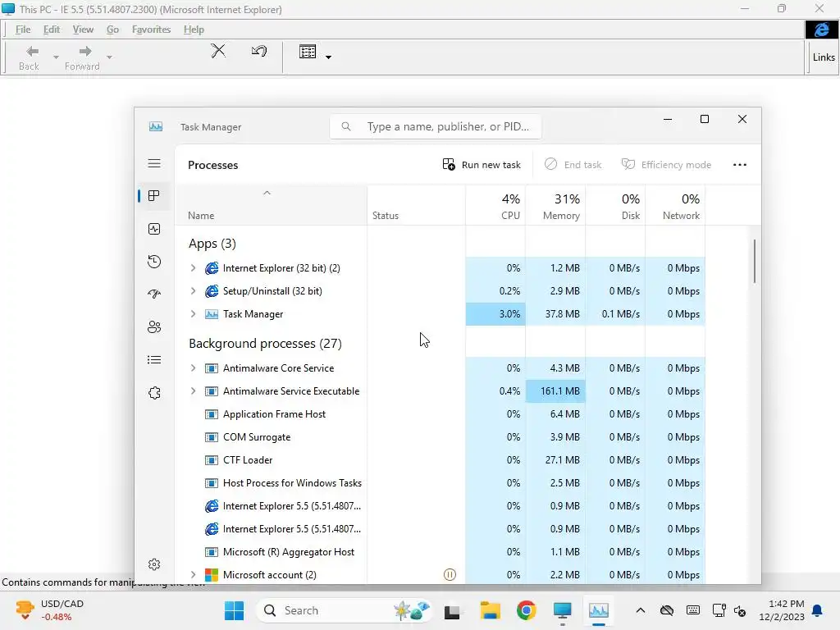Viewport: 840px width, 630px height.
Task: Switch to Task Manager taskbar icon
Action: [x=598, y=610]
